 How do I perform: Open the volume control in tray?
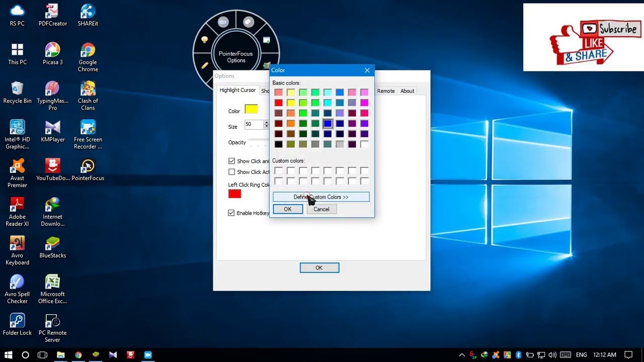click(552, 355)
